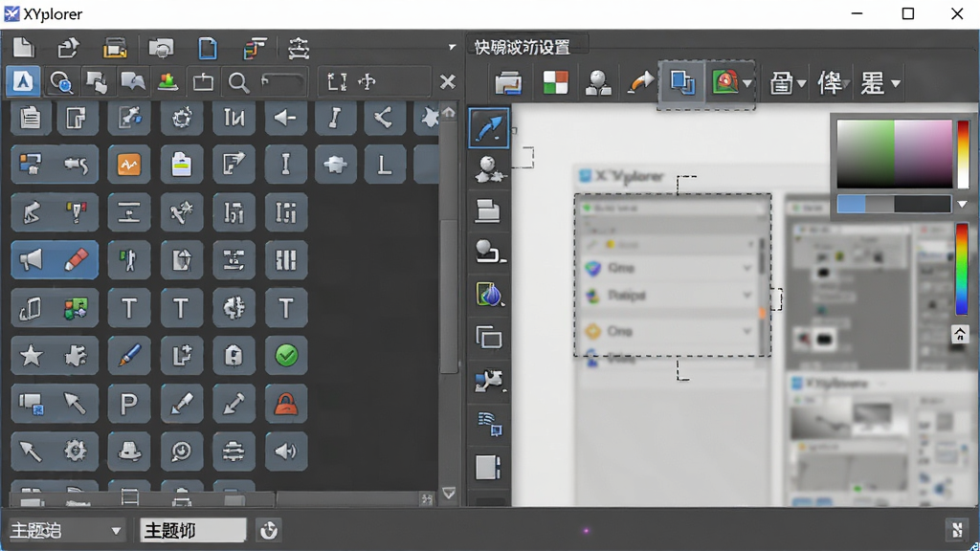
Task: Click the dark gray swatch under the gradient
Action: click(923, 205)
